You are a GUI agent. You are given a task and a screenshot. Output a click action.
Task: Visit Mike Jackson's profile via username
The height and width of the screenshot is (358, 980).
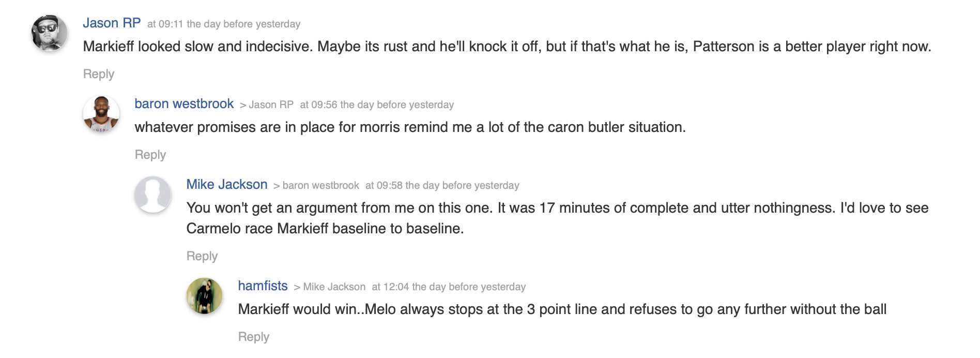point(227,185)
